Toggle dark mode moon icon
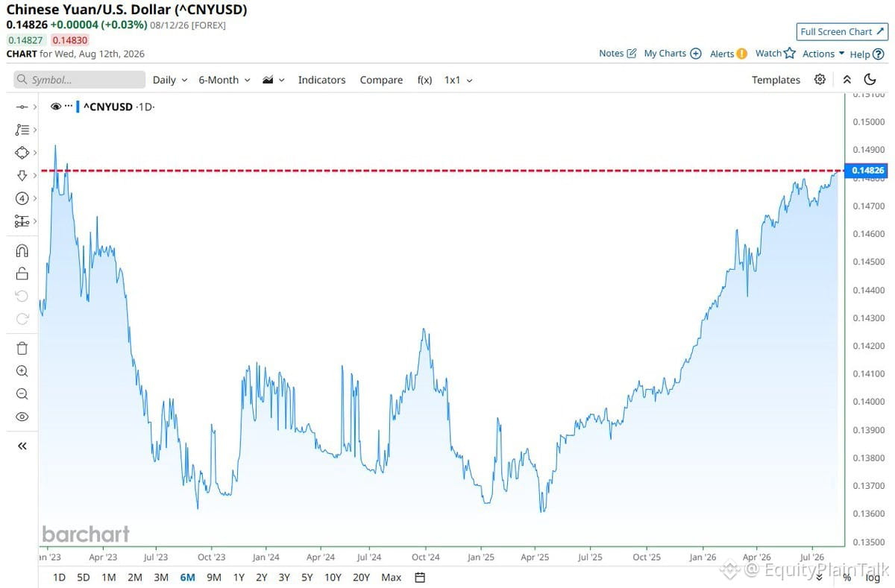Image resolution: width=895 pixels, height=588 pixels. (870, 80)
